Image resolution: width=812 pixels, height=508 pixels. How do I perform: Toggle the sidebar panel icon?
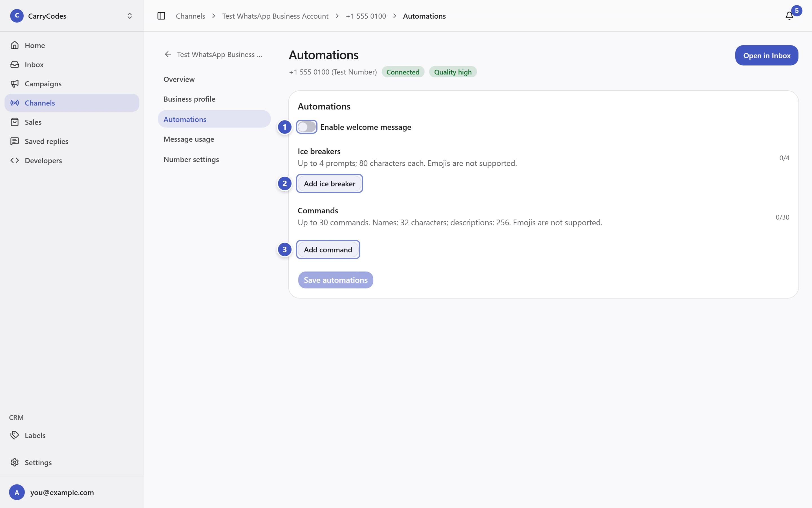(161, 16)
